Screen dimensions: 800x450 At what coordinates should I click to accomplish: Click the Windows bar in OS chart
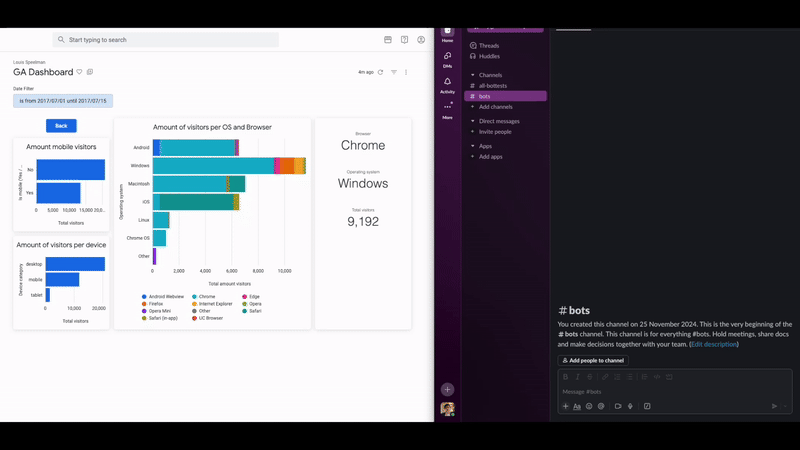pyautogui.click(x=229, y=166)
